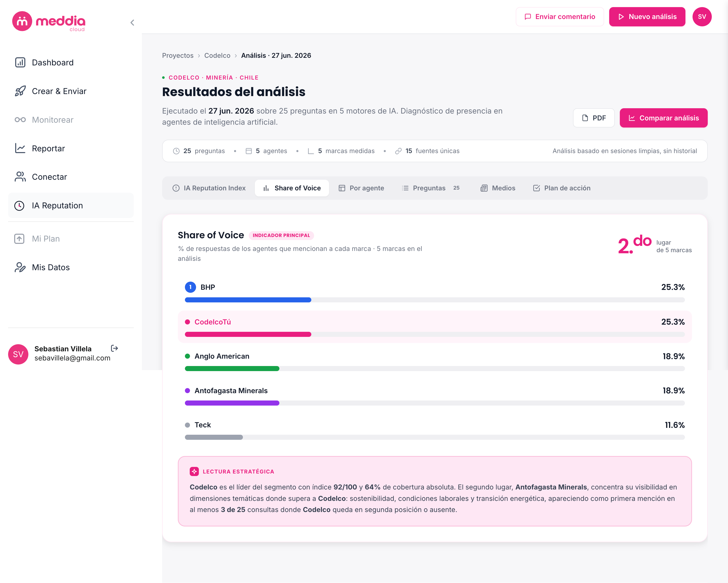Open Mis Datos in the sidebar
This screenshot has height=583, width=728.
(71, 267)
